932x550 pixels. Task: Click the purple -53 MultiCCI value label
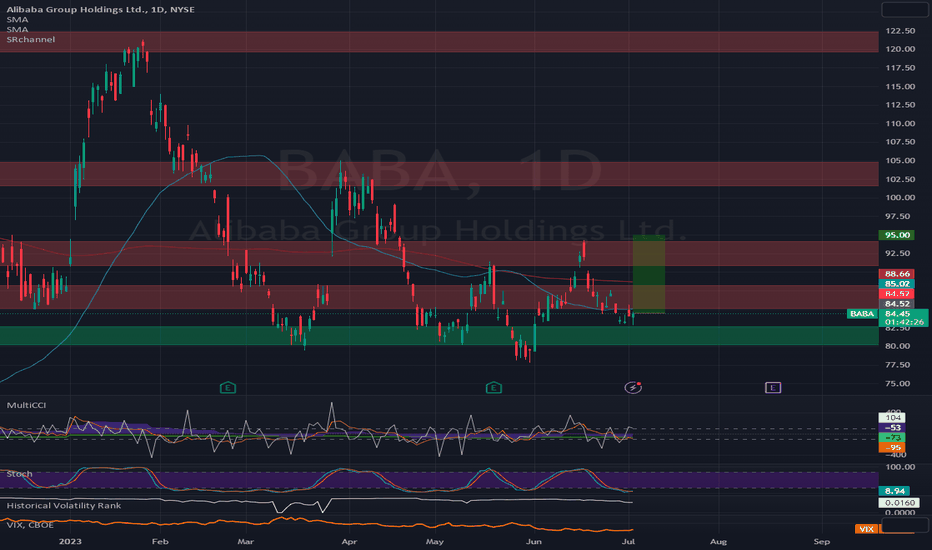892,428
